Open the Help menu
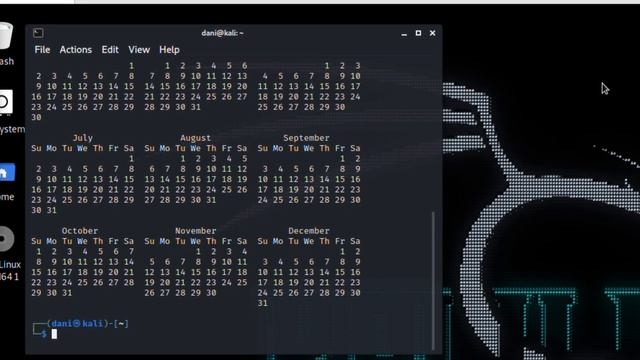The image size is (640, 360). click(x=169, y=50)
